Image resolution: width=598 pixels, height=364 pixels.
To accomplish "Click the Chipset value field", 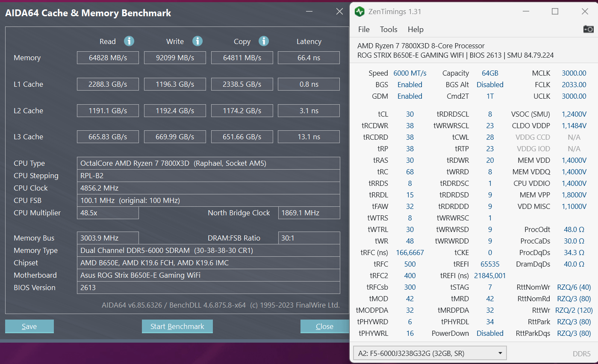I will (x=209, y=263).
